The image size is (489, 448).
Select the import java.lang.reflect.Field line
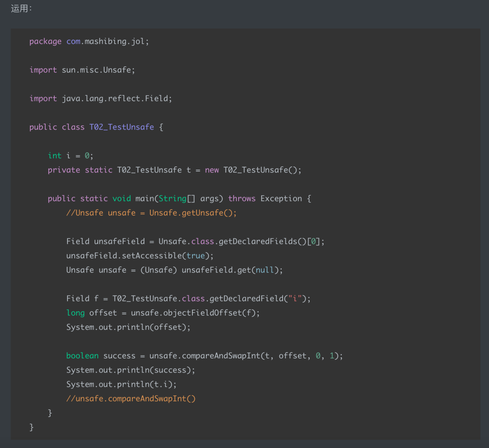point(101,98)
